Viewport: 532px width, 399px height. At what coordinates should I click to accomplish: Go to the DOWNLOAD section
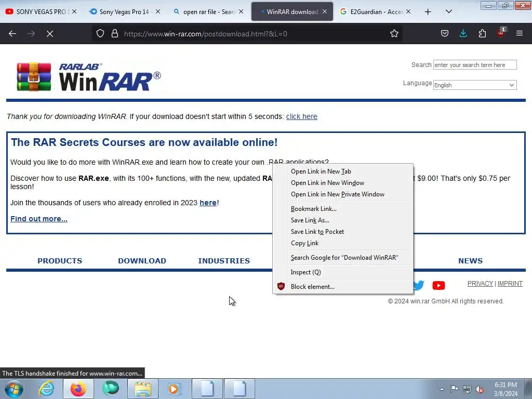142,261
